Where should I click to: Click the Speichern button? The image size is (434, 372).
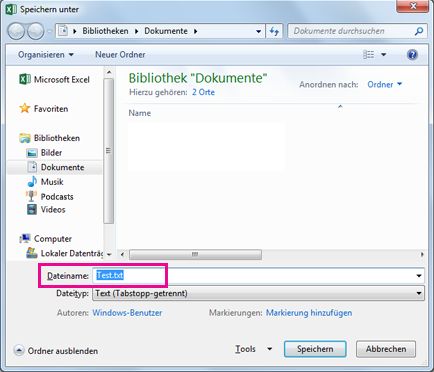click(x=315, y=349)
